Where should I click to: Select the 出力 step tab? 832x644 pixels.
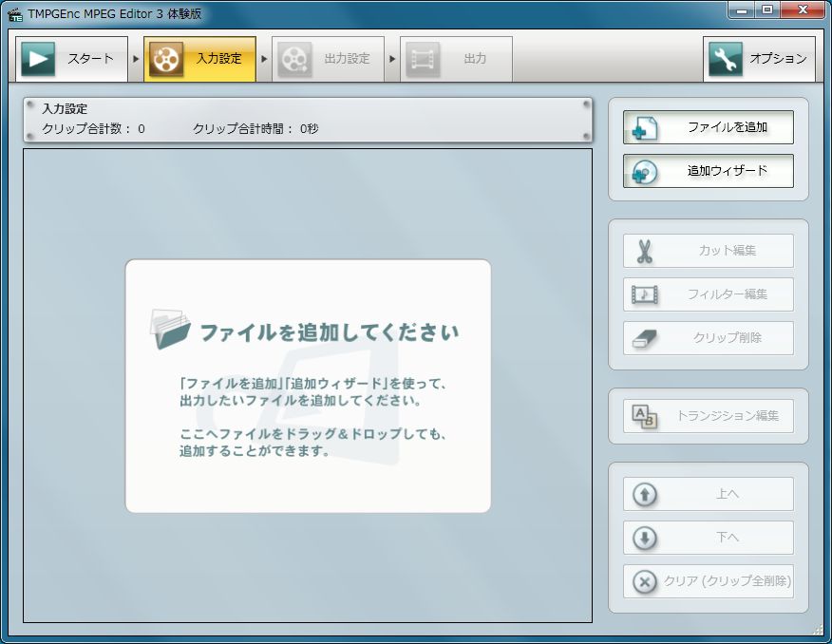(456, 59)
